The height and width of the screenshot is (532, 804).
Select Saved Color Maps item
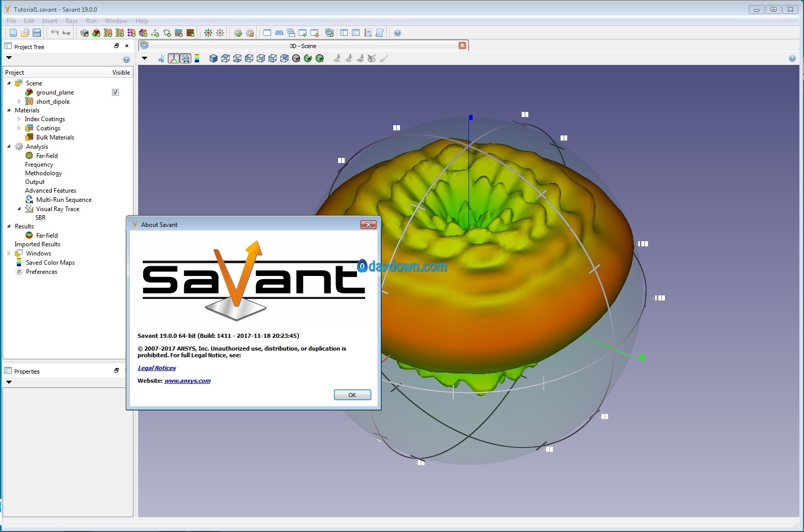(50, 263)
